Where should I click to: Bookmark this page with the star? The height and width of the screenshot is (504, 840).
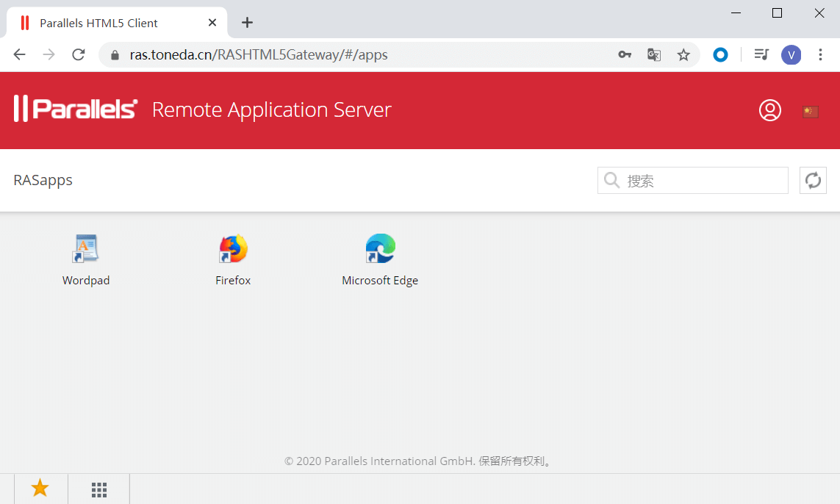coord(683,54)
